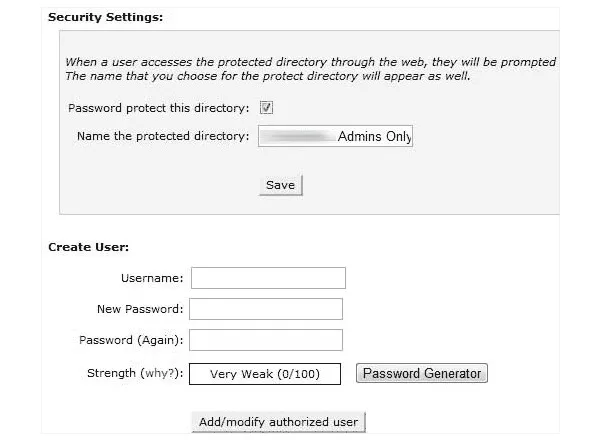This screenshot has width=600, height=440.
Task: Click the Password (Again) confirmation field
Action: coord(266,340)
